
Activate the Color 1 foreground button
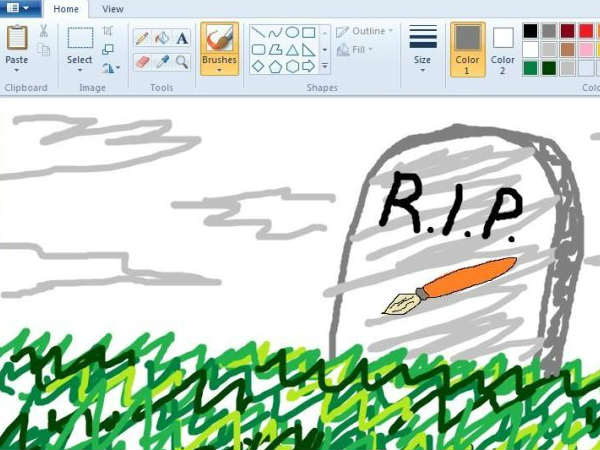tap(468, 50)
